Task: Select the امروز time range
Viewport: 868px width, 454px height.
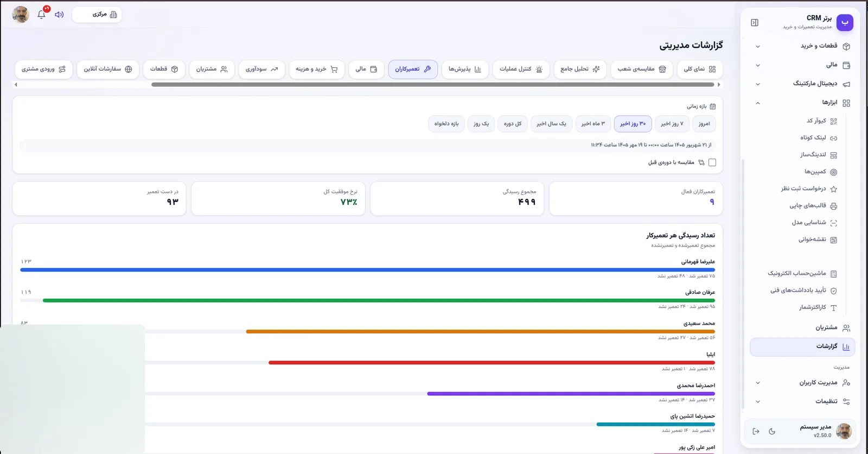Action: (x=704, y=124)
